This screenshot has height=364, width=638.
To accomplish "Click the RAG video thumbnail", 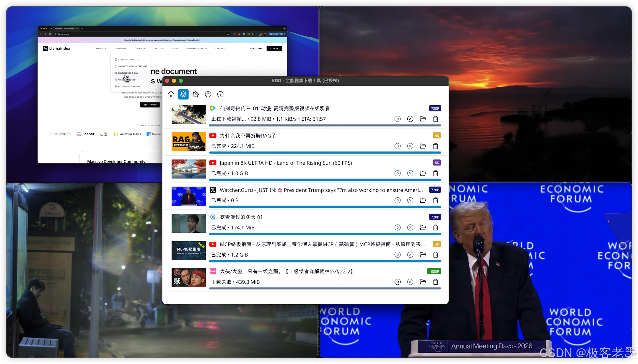I will point(189,142).
